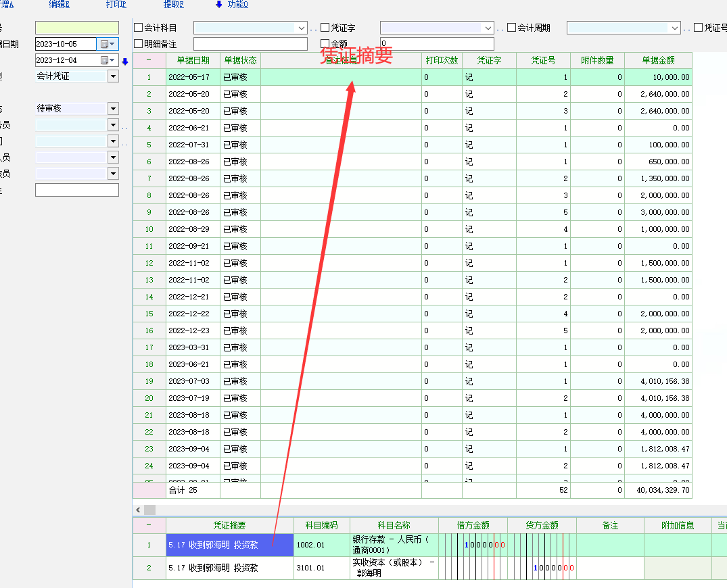727x588 pixels.
Task: Check the 金额 filter checkbox
Action: (325, 44)
